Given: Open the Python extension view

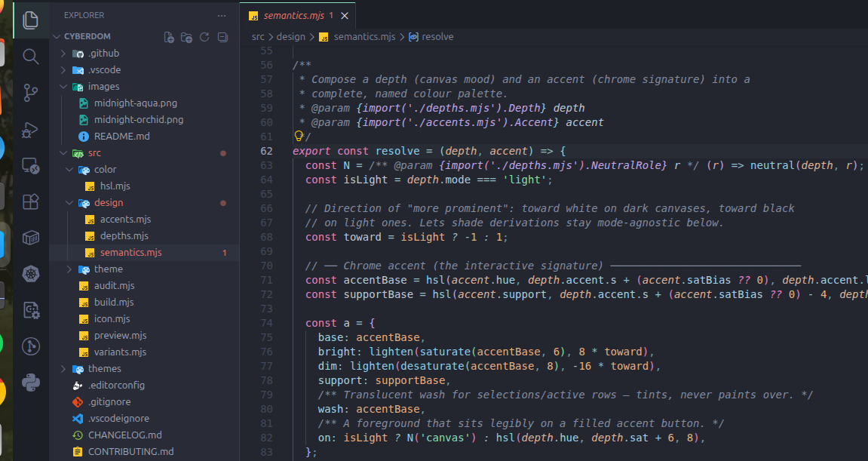Looking at the screenshot, I should [x=30, y=383].
